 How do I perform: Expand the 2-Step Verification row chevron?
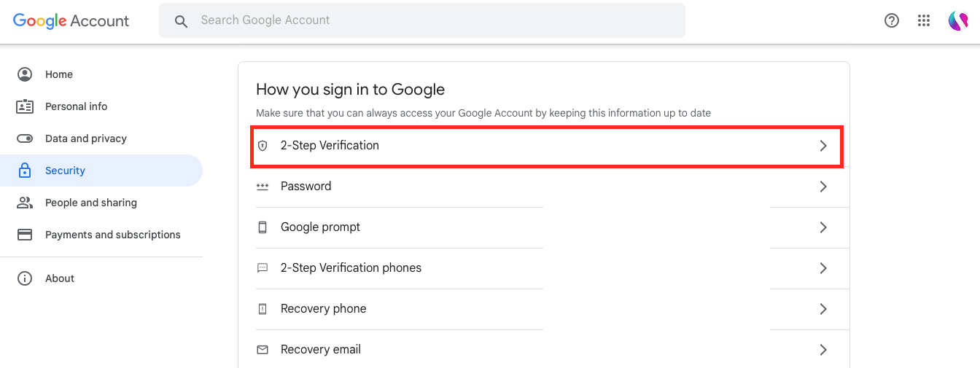pos(823,146)
